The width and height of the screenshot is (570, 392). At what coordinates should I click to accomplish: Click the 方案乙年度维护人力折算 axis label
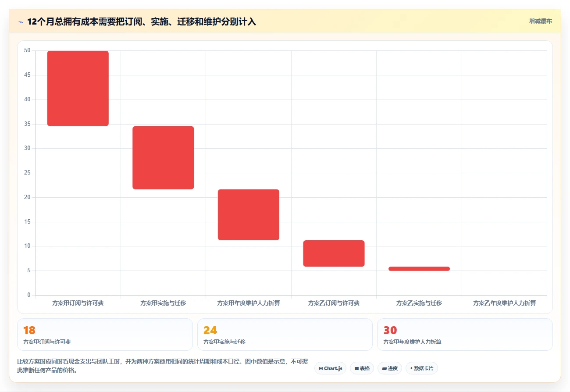click(x=504, y=303)
